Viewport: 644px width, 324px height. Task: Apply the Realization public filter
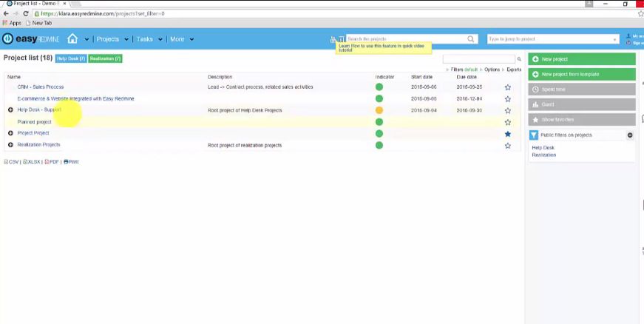543,155
